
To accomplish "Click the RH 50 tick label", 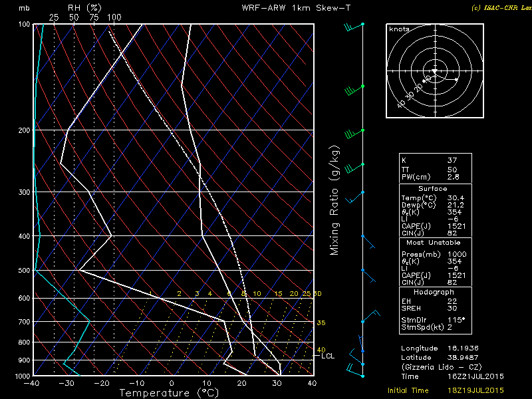I will coord(74,17).
